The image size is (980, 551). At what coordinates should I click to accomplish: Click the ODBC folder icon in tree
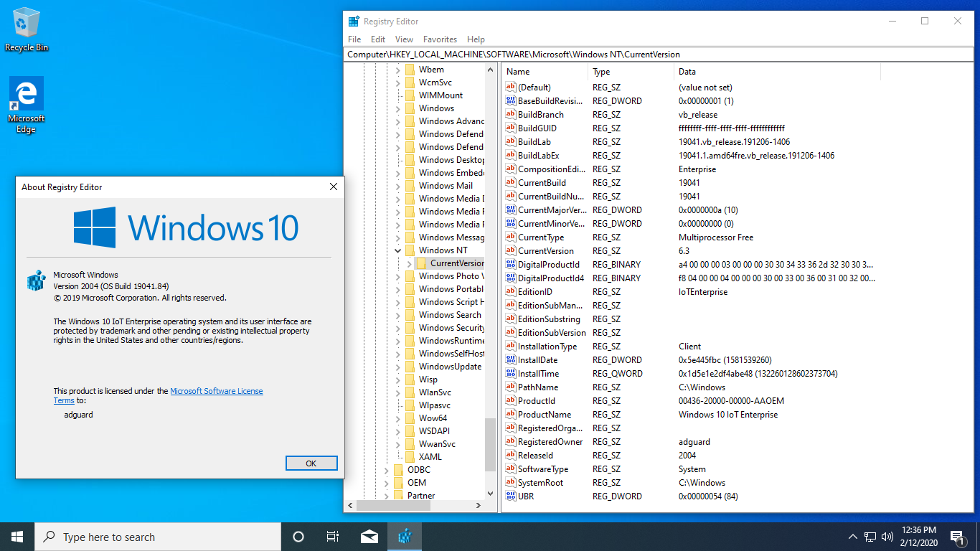pos(398,470)
